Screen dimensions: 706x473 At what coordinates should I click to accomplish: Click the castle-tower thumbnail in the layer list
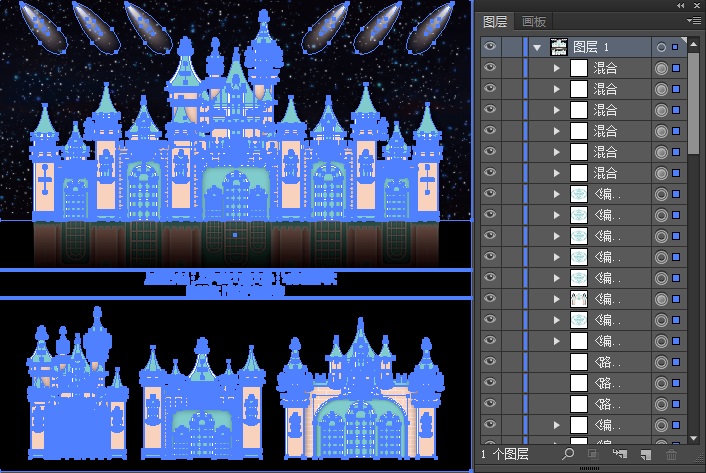click(x=579, y=299)
